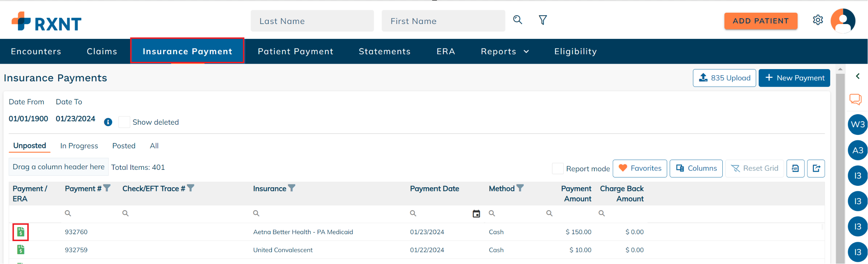This screenshot has width=868, height=264.
Task: Export grid to PDF icon
Action: coord(795,168)
